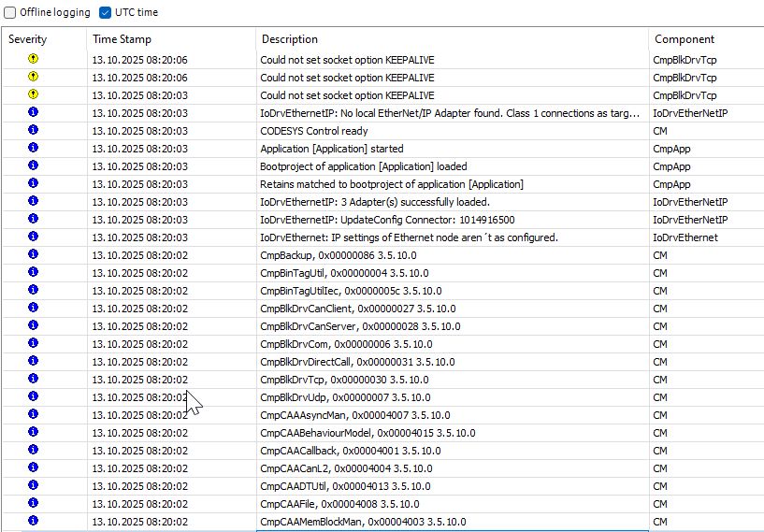Viewport: 764px width, 532px height.
Task: Click info icon for CmpCAAMemBlockMan row
Action: 34,521
